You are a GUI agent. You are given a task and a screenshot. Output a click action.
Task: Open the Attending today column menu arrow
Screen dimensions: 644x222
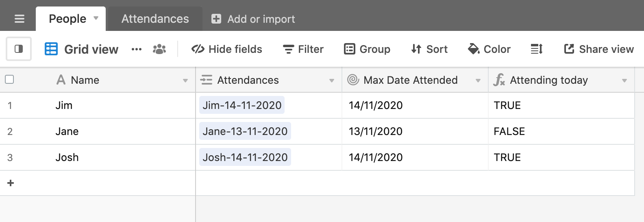[x=624, y=81]
